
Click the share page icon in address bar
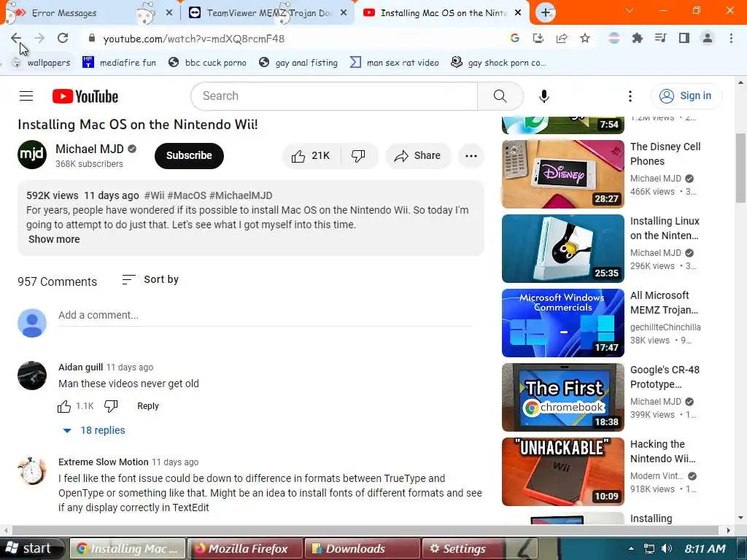pyautogui.click(x=562, y=38)
